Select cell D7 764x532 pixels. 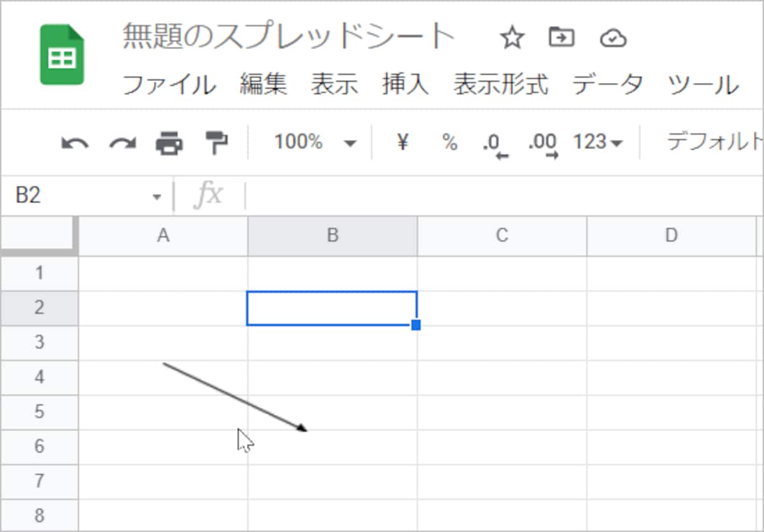(x=671, y=482)
